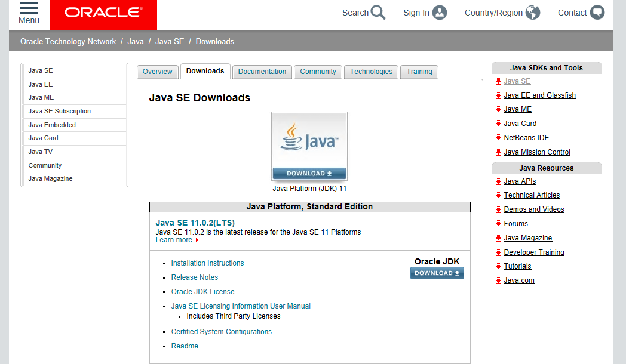Open NetBeans IDE link in Java SDKs and Tools
This screenshot has height=364, width=626.
[x=526, y=138]
